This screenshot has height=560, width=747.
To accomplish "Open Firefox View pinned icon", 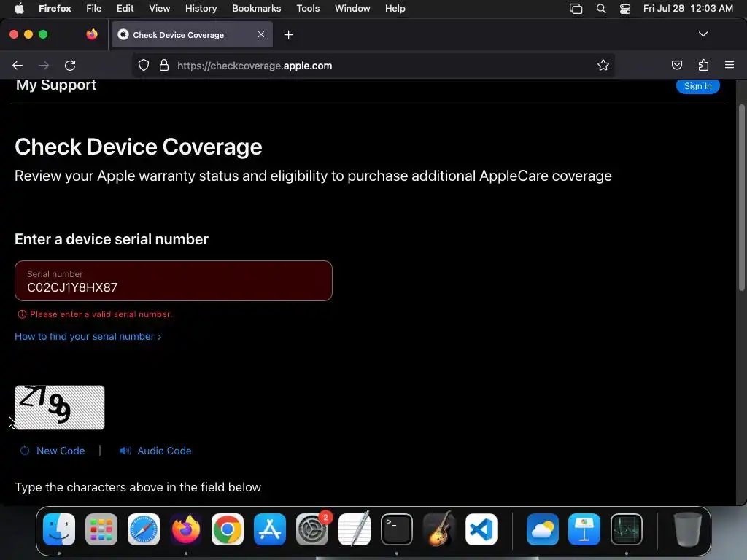I will pos(91,34).
